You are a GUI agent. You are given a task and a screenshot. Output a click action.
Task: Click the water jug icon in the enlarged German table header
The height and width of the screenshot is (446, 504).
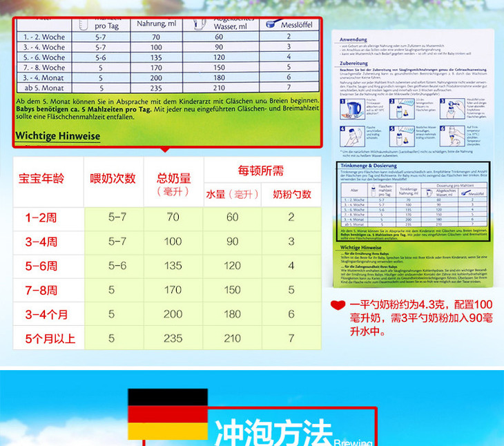[x=199, y=25]
